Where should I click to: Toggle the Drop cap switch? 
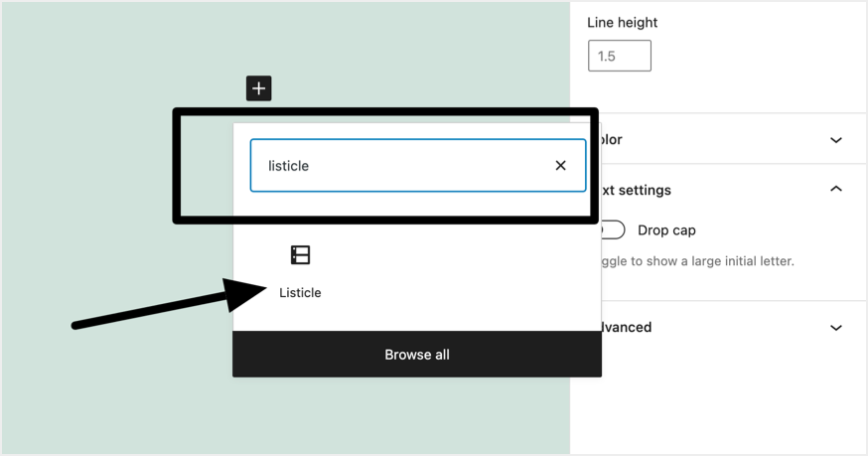coord(613,230)
